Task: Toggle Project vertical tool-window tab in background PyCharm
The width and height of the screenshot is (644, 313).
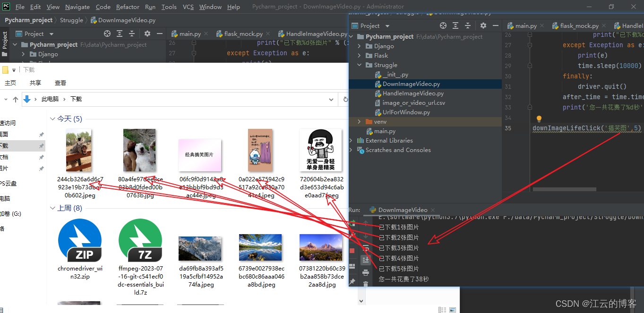Action: click(x=5, y=42)
